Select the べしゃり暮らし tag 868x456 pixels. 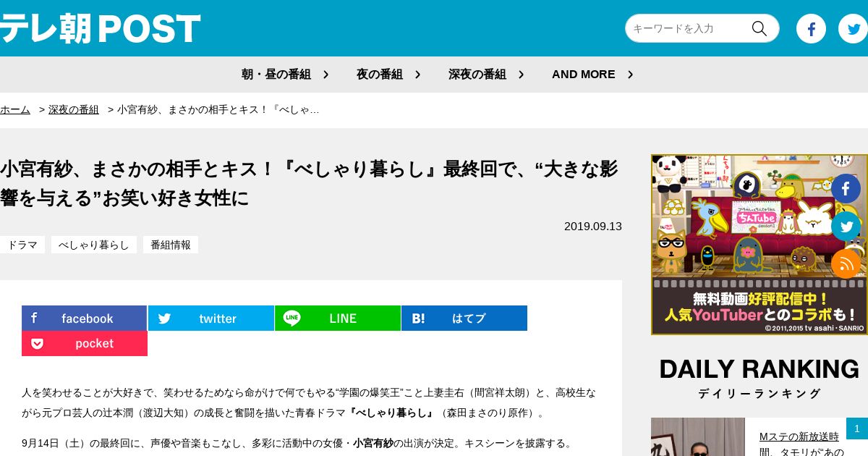click(x=94, y=245)
